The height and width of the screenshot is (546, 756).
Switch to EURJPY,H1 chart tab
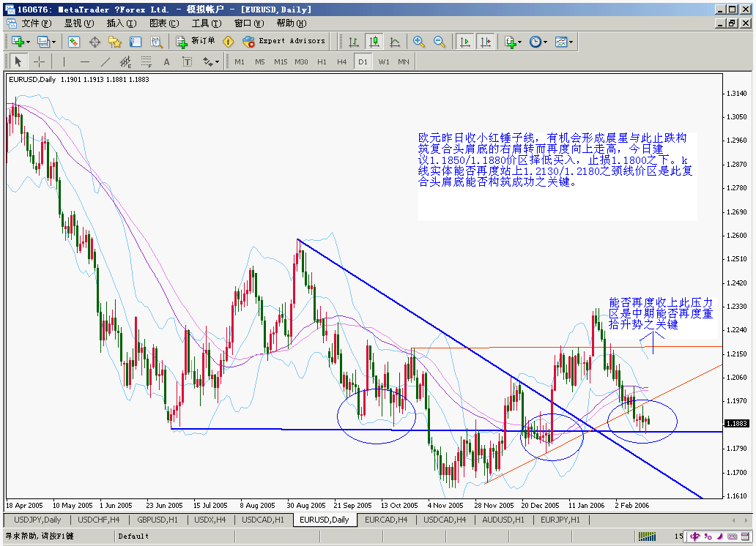560,520
